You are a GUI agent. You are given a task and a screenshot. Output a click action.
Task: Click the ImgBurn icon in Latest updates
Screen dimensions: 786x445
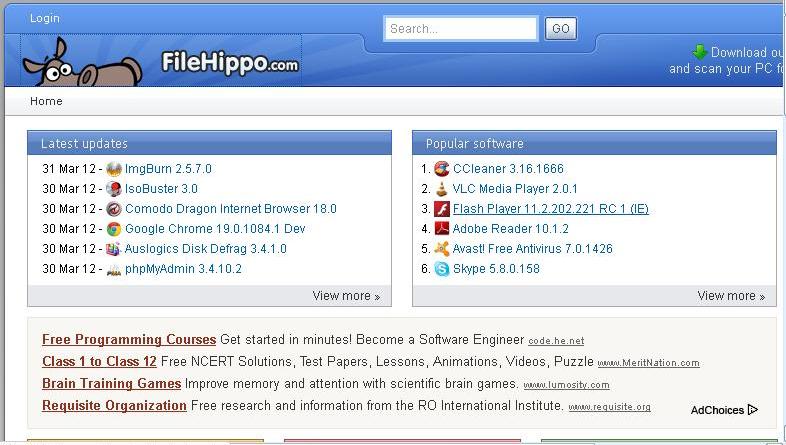pyautogui.click(x=114, y=169)
